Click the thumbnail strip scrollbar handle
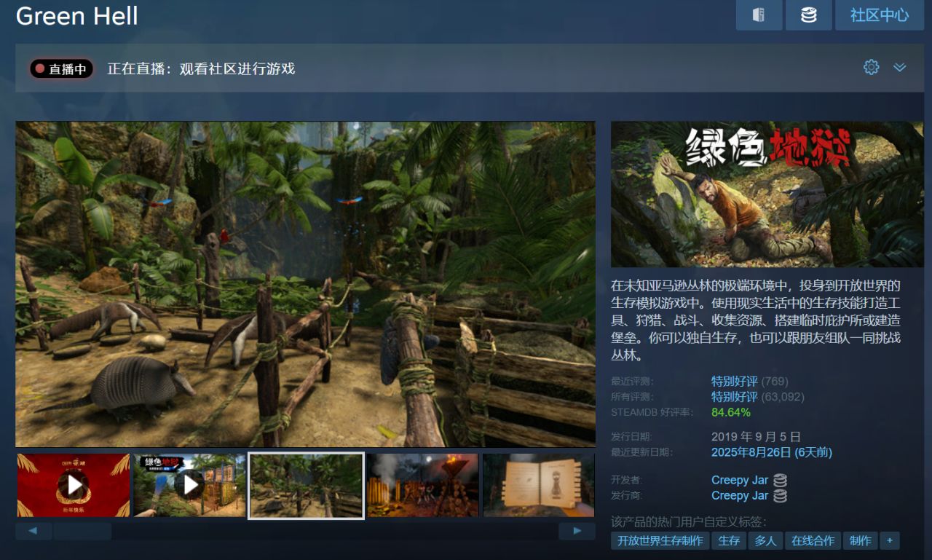Screen dimensions: 932x560 [x=82, y=531]
